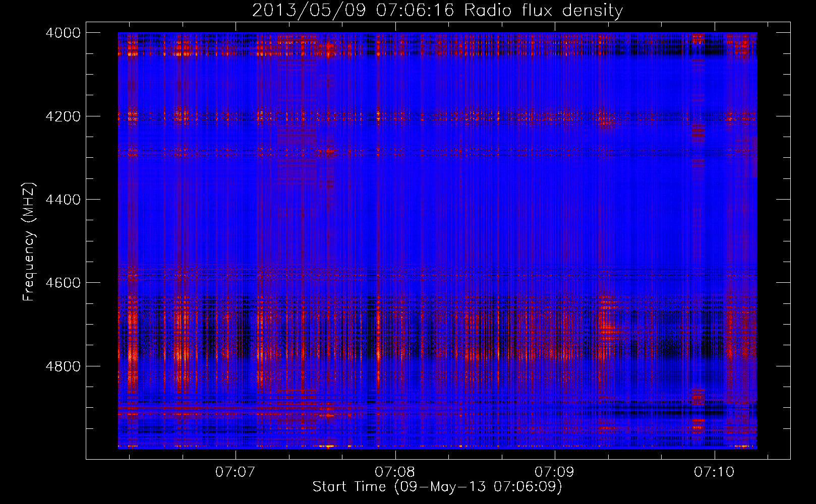Click the 4000 frequency axis label
The image size is (816, 504).
click(x=63, y=33)
